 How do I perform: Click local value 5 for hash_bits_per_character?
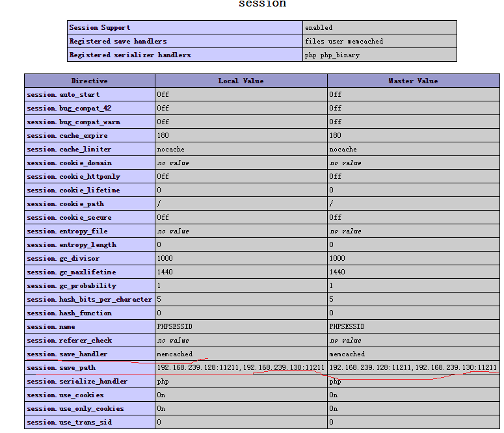(159, 300)
